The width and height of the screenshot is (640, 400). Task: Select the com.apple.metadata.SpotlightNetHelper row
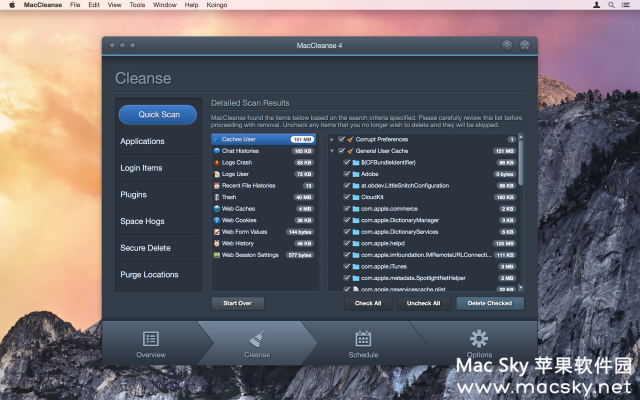pyautogui.click(x=423, y=278)
